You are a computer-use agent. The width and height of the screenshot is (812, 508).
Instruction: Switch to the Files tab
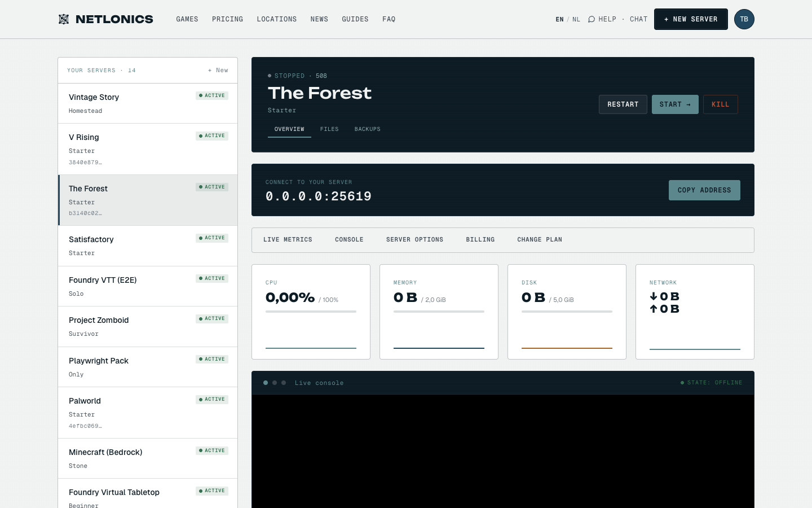pos(329,129)
